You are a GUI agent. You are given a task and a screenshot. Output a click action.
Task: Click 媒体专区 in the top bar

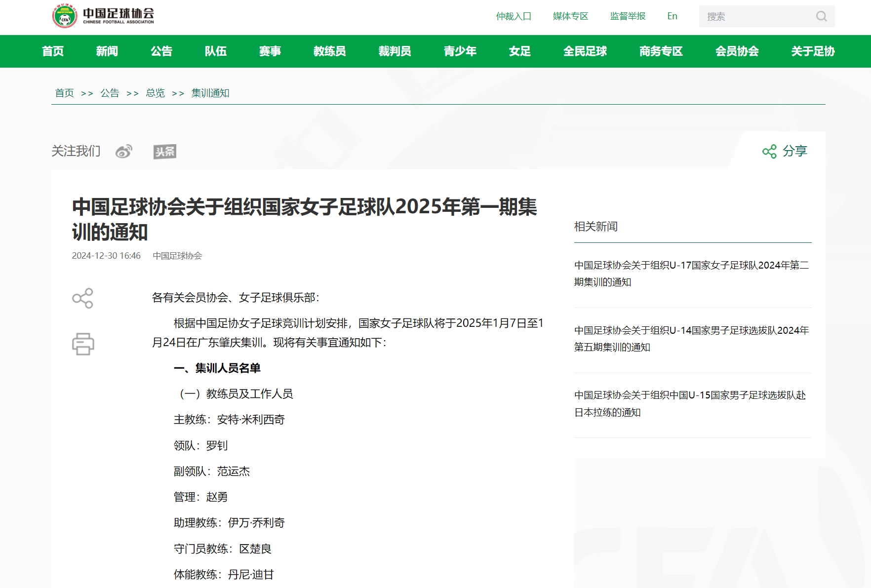pyautogui.click(x=570, y=16)
